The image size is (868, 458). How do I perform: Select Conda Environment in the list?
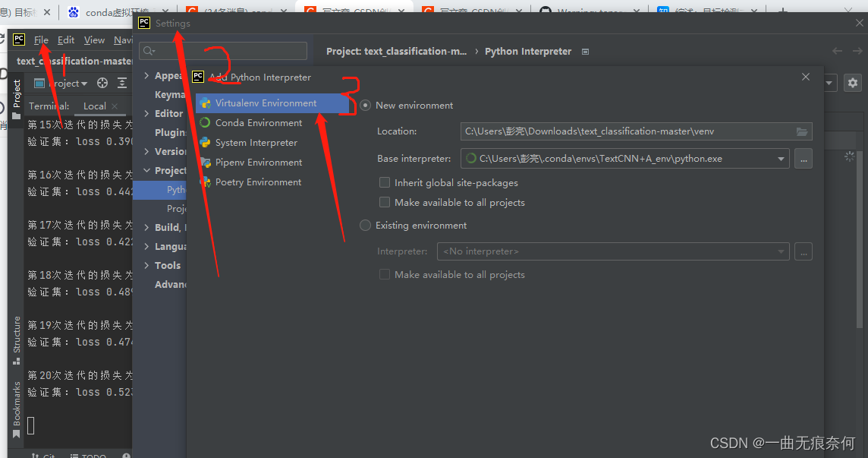coord(272,122)
